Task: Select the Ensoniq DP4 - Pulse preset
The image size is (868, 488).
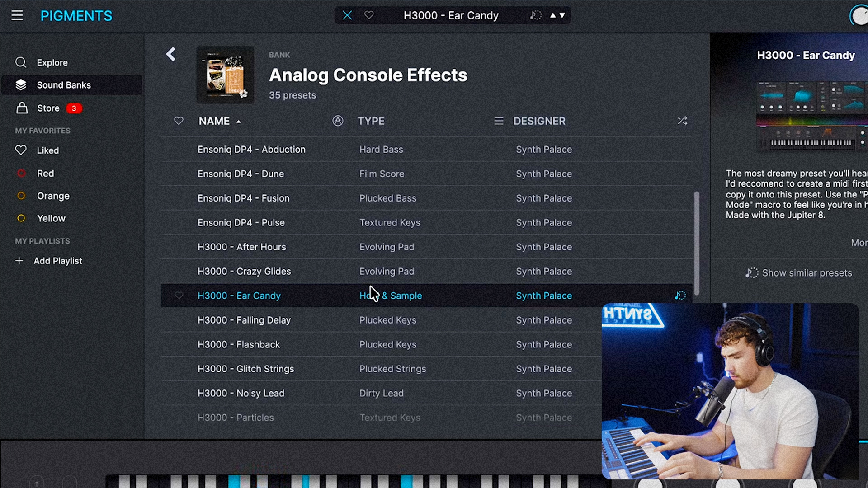Action: point(426,223)
